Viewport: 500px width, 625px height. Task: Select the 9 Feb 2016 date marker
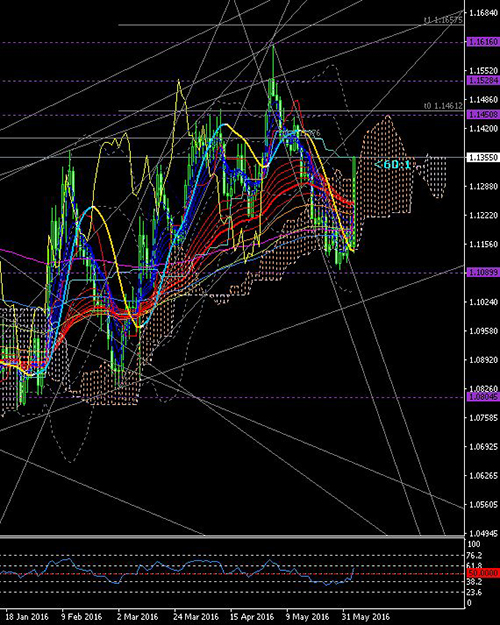81,617
